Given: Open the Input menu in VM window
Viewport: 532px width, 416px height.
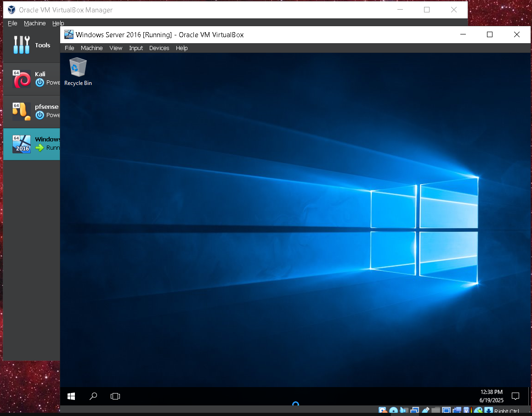Looking at the screenshot, I should [x=136, y=48].
